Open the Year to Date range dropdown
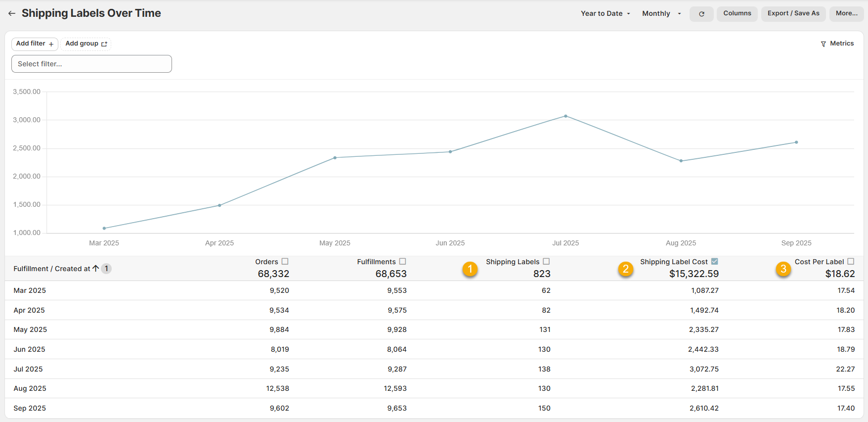 tap(605, 13)
